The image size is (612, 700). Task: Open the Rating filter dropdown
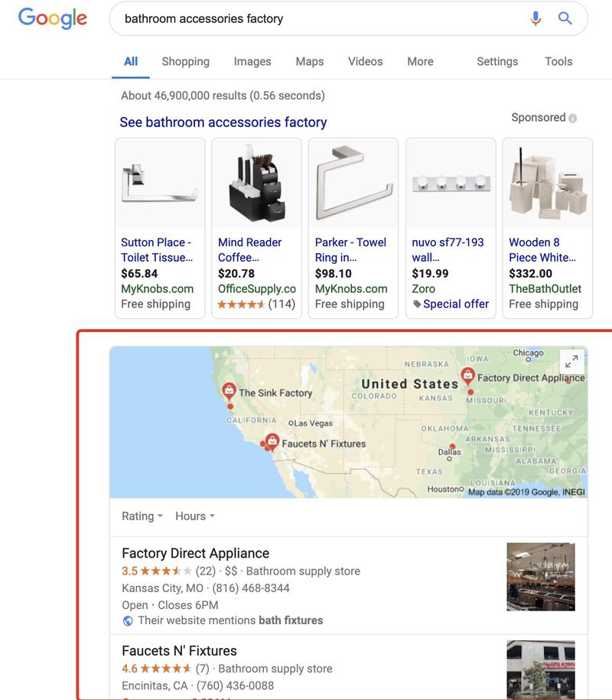(142, 516)
